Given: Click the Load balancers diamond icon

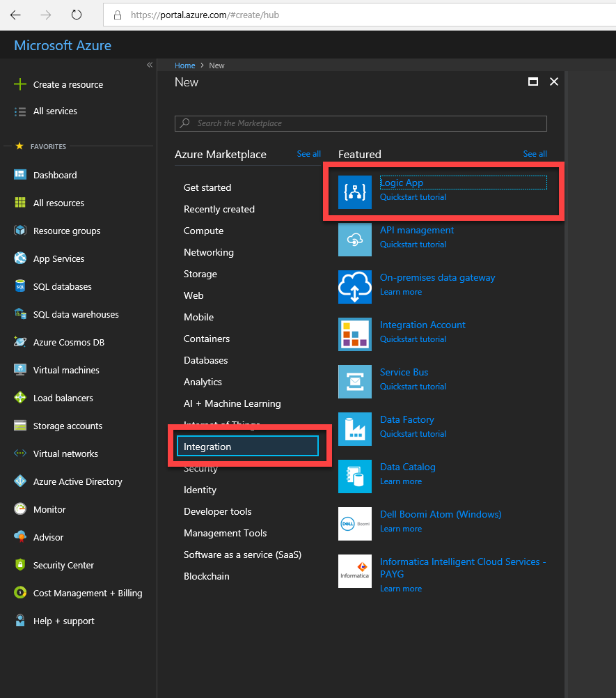Looking at the screenshot, I should pos(20,398).
